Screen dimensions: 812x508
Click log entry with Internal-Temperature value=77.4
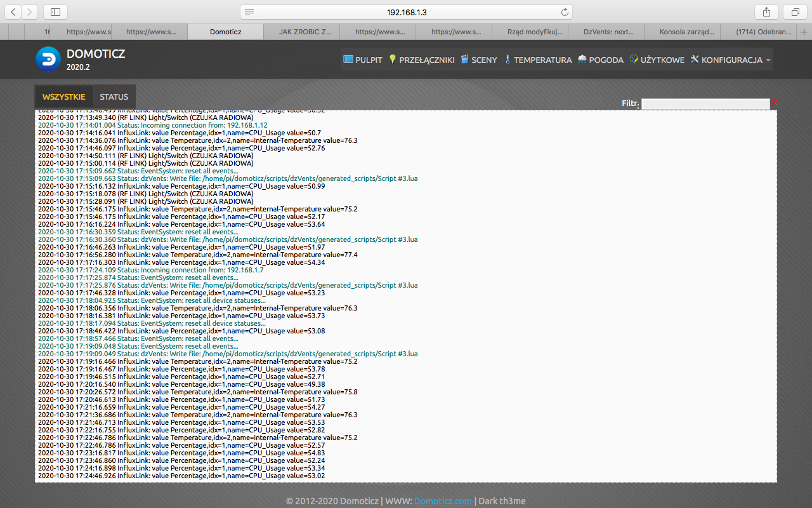coord(198,255)
